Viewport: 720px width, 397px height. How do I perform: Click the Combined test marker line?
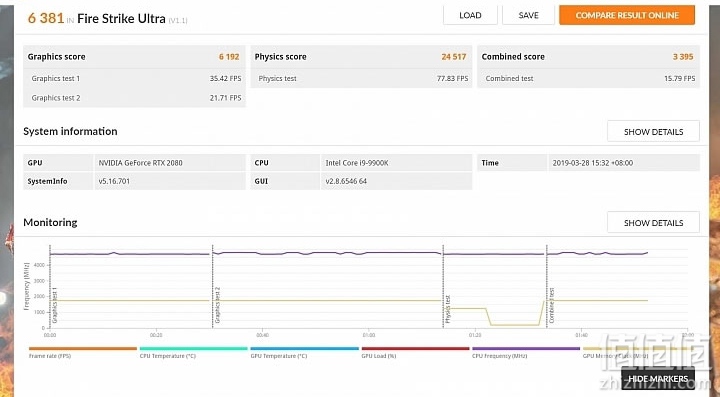(x=546, y=286)
